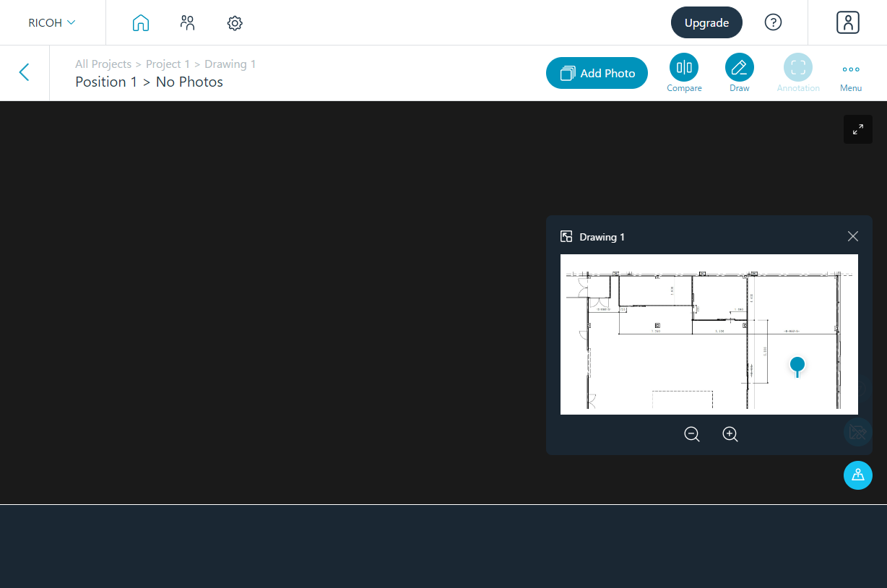Open drawing icon next to Drawing 1 title
Viewport: 887px width, 588px height.
(566, 236)
